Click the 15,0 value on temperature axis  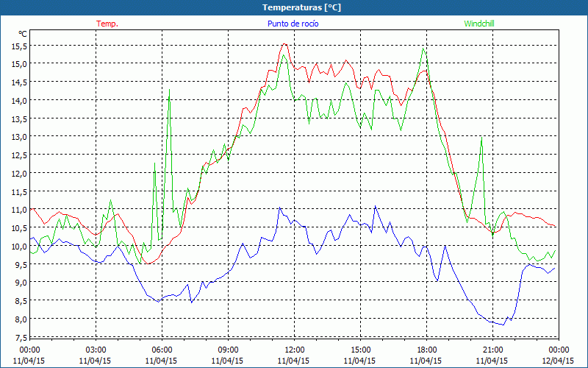[20, 63]
